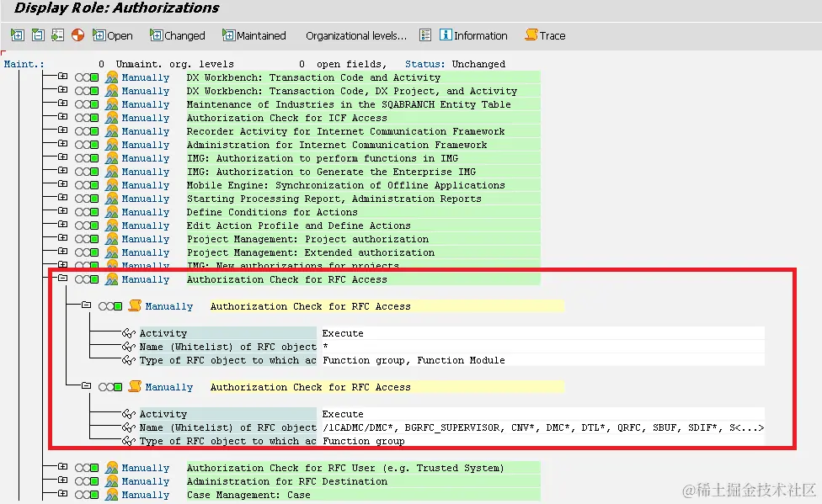Open Organizational levels dialog

pyautogui.click(x=356, y=35)
